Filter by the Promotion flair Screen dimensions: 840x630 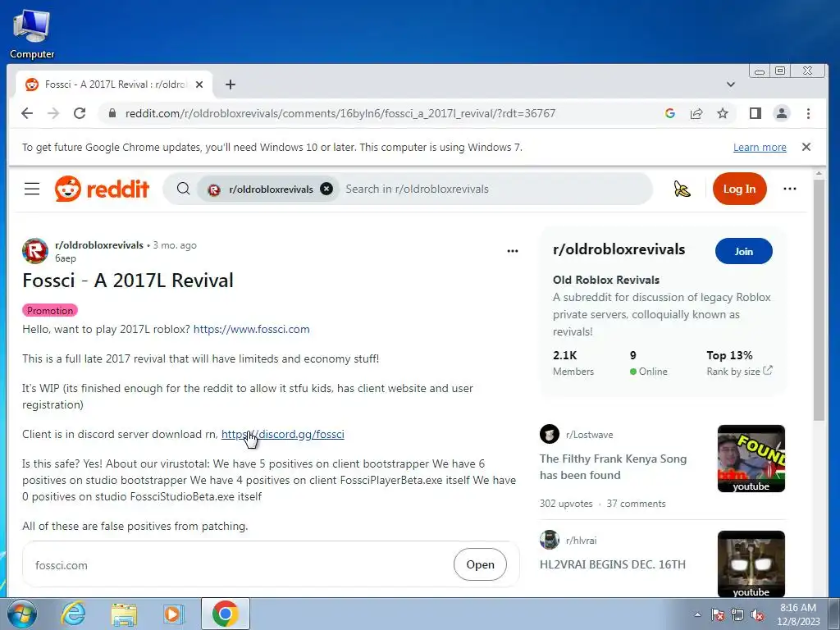[x=50, y=311]
